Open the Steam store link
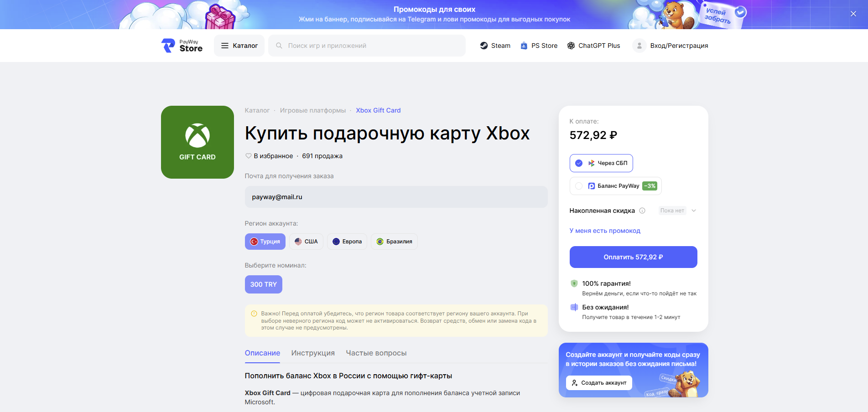 point(495,46)
